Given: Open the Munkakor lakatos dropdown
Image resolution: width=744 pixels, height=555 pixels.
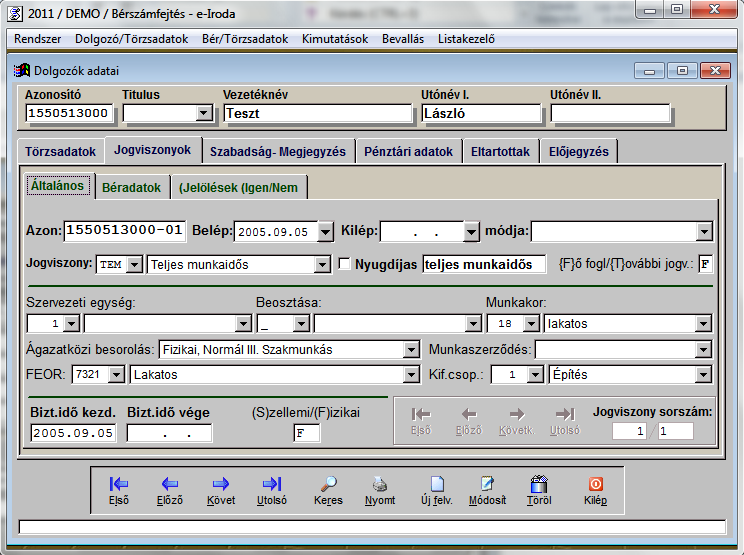Looking at the screenshot, I should [x=704, y=323].
